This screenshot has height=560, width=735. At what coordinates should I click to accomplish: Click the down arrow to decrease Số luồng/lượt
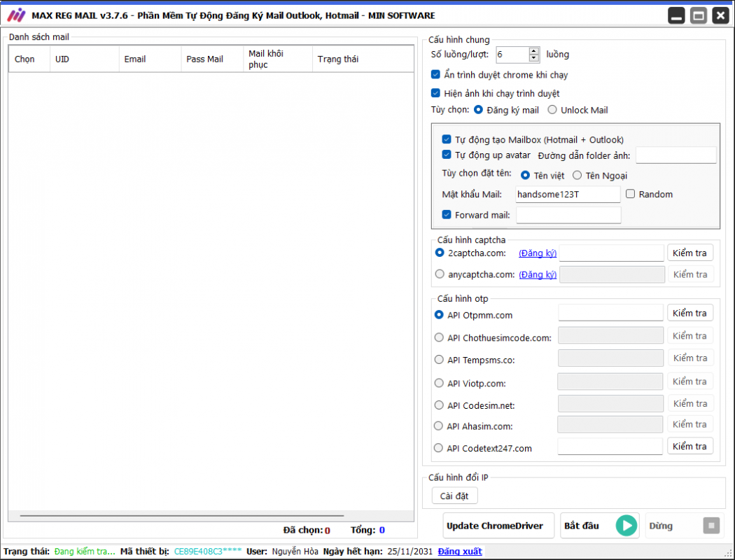533,57
